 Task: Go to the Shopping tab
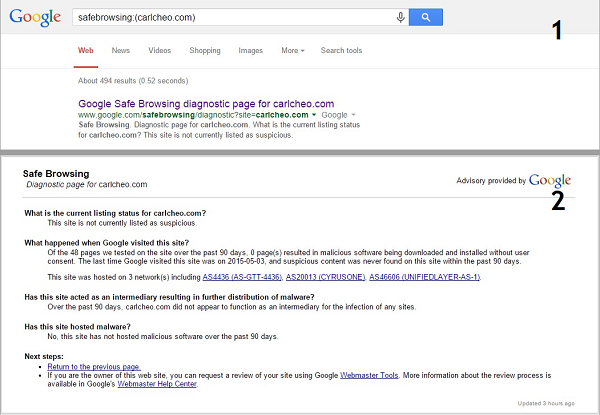point(205,50)
